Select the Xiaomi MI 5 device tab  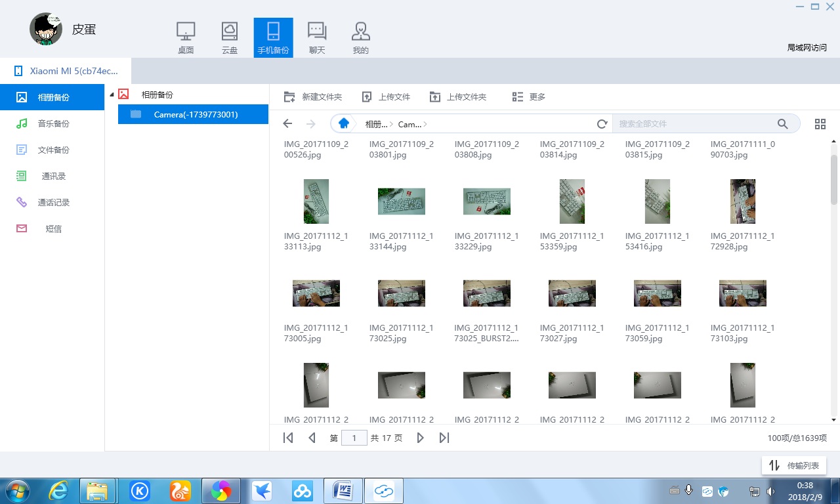(66, 71)
